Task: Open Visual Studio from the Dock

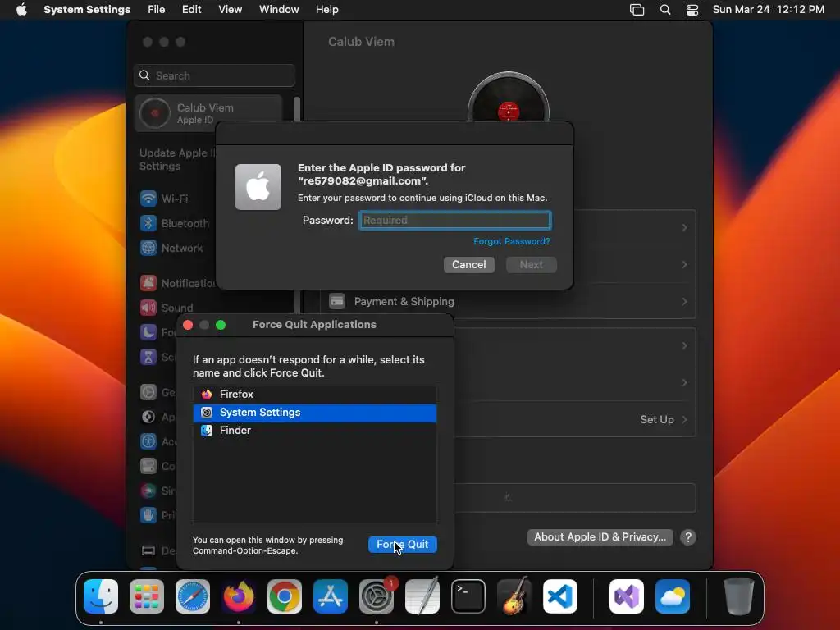Action: point(627,596)
